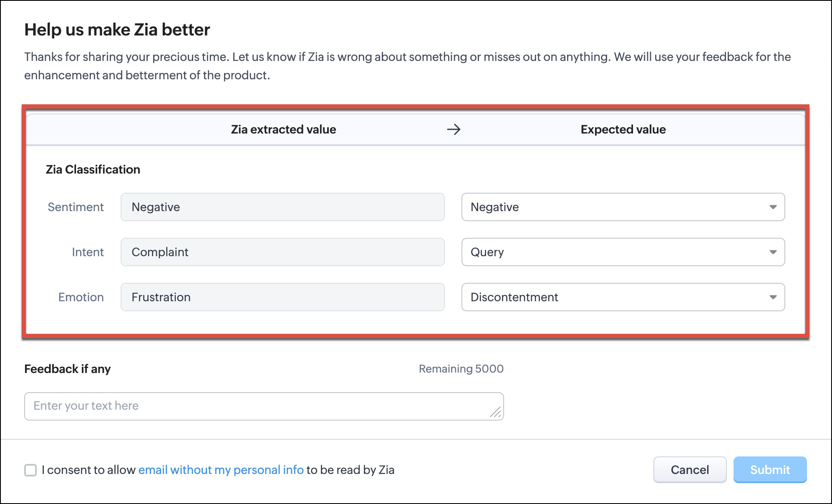Click the textarea resize handle icon
This screenshot has width=832, height=504.
pyautogui.click(x=495, y=412)
